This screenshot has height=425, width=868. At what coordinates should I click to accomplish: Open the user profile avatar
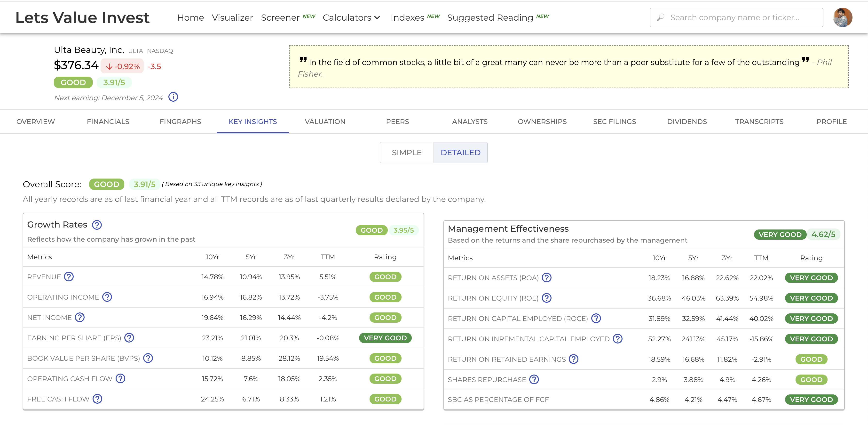842,17
